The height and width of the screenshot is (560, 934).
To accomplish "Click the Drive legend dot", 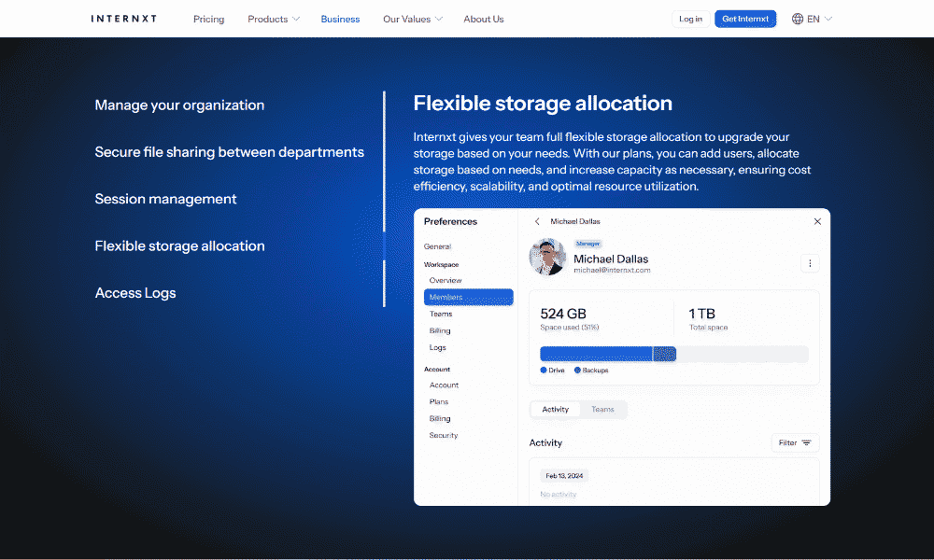I will coord(544,371).
